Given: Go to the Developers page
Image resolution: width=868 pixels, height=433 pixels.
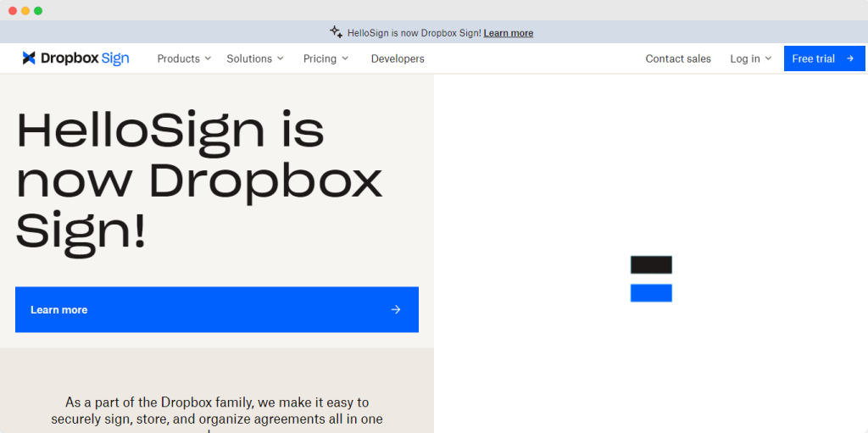Looking at the screenshot, I should 398,58.
